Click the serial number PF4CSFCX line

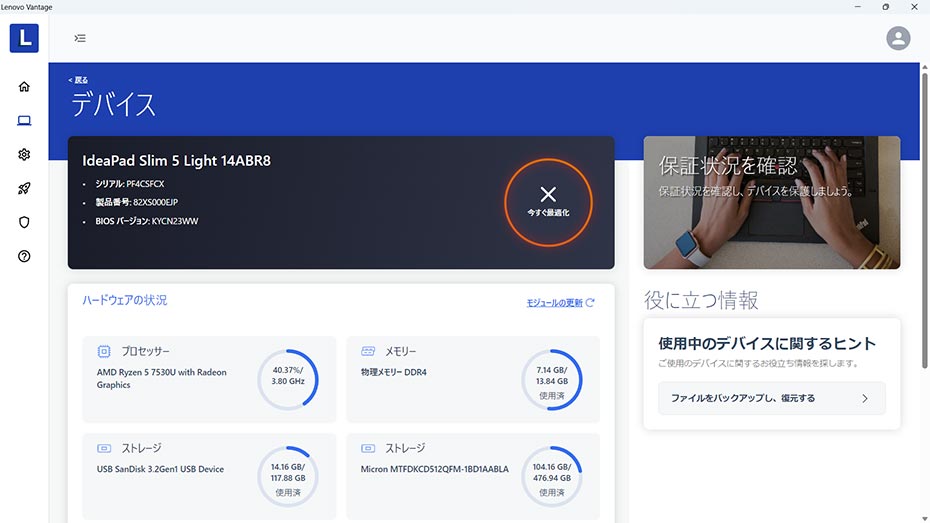click(x=129, y=184)
